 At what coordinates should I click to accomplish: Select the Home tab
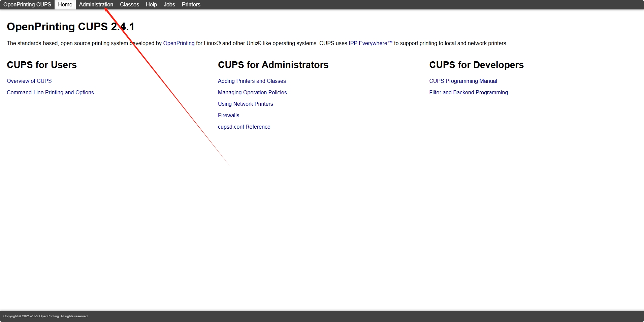coord(65,4)
